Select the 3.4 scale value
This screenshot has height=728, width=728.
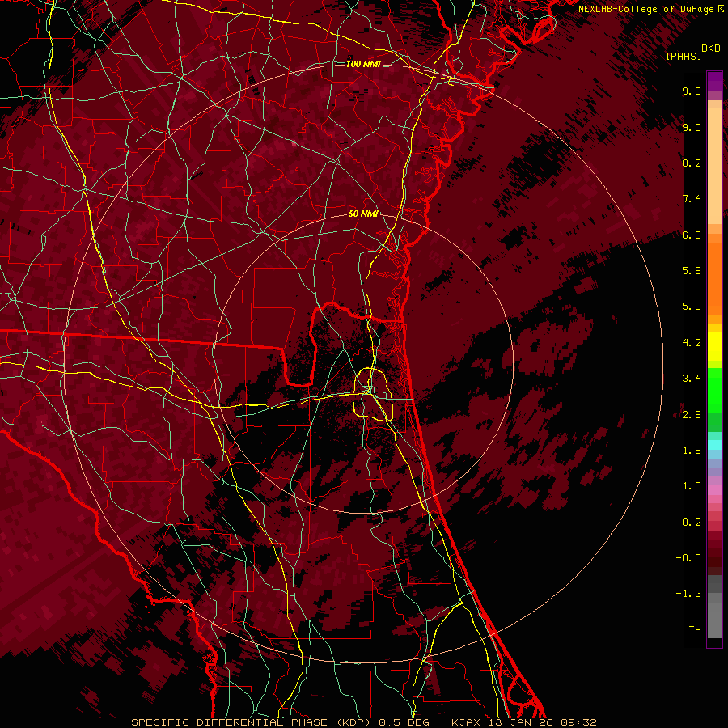[692, 379]
